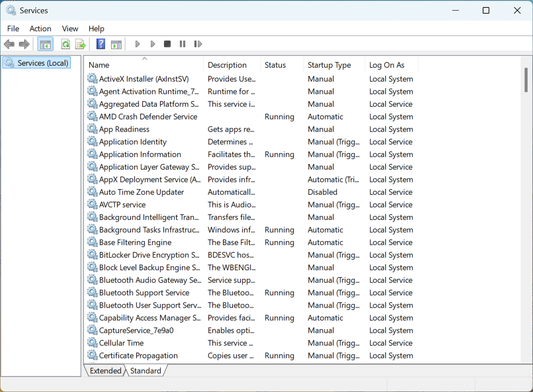Select Background Intelligent Transfer service name
Image resolution: width=533 pixels, height=392 pixels.
tap(150, 217)
